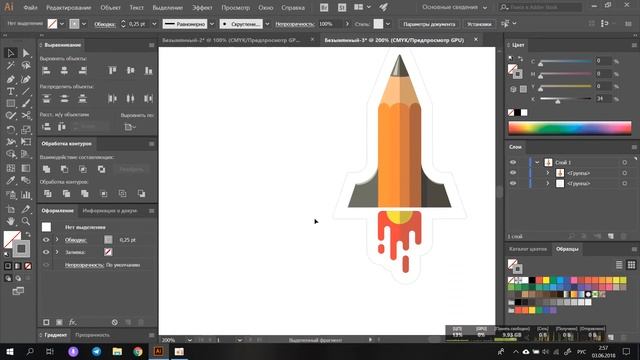Select the Blend tool
This screenshot has height=360, width=640.
[26, 181]
